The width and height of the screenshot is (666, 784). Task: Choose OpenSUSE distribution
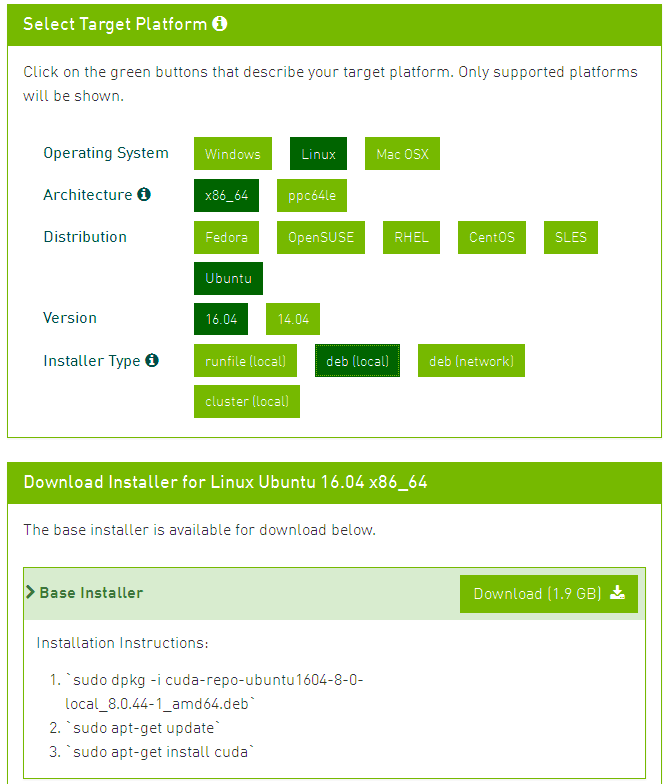click(320, 238)
